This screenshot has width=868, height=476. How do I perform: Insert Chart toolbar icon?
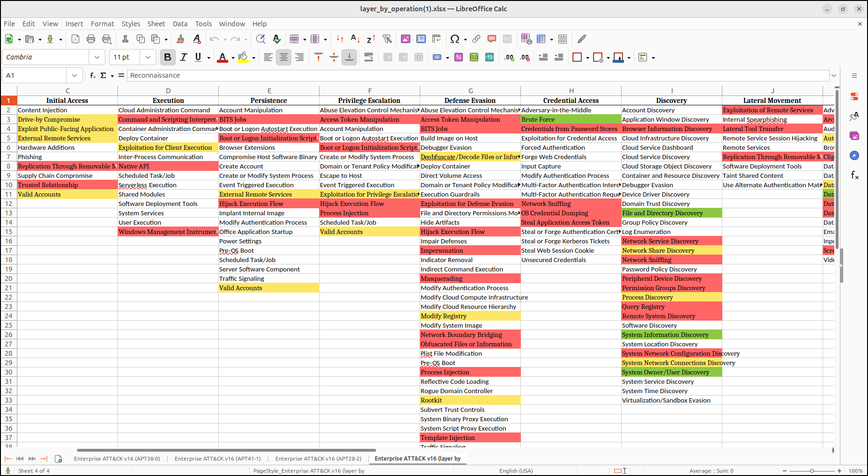[421, 39]
